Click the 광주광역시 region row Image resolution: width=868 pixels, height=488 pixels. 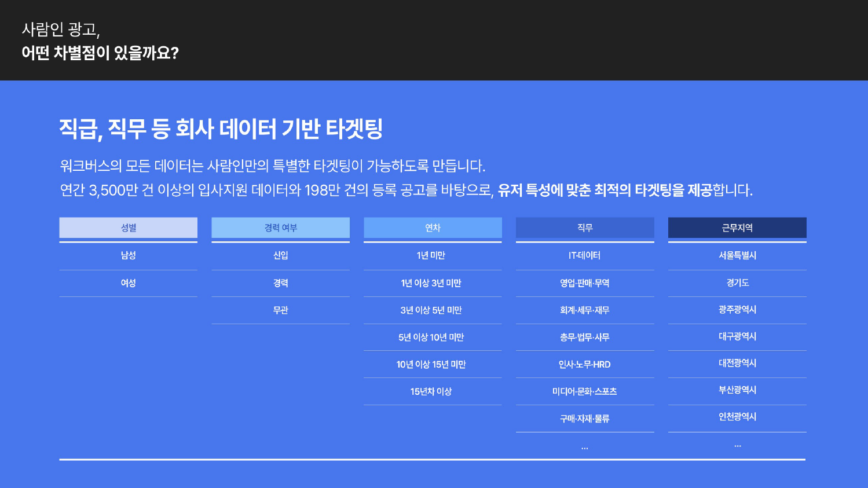coord(737,310)
